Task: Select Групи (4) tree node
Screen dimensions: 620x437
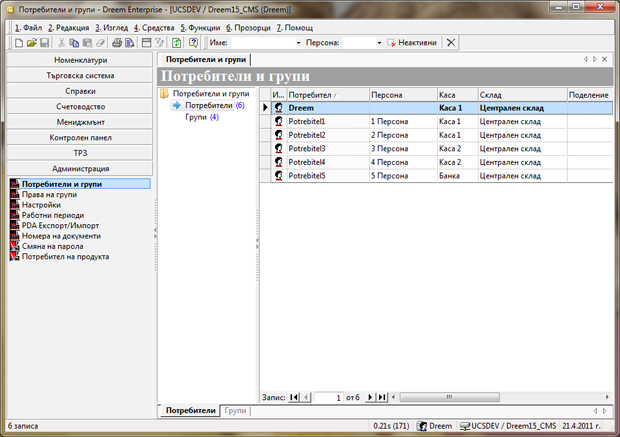Action: [202, 117]
